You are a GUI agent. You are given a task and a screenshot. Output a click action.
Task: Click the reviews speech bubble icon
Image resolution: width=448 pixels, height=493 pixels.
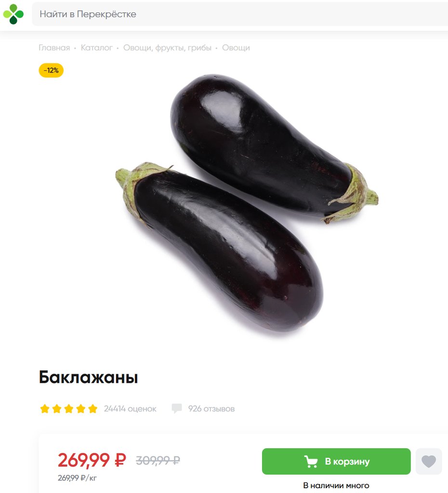(x=176, y=408)
